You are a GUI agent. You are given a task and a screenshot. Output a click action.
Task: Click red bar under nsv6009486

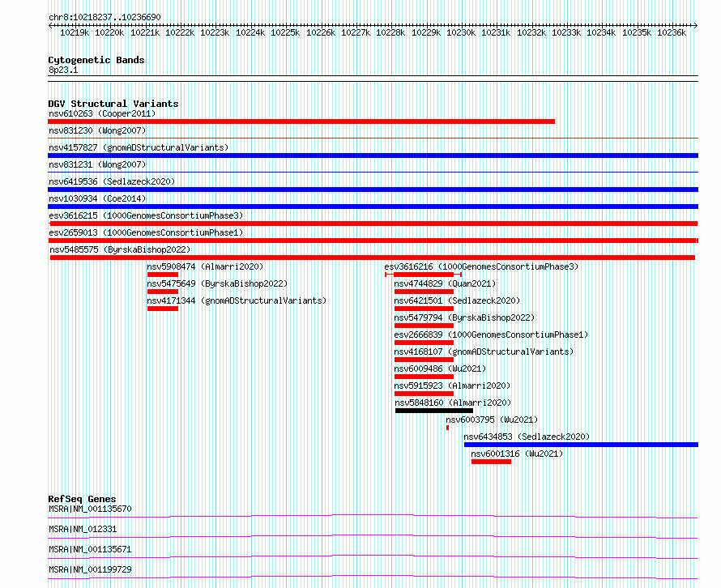(424, 377)
